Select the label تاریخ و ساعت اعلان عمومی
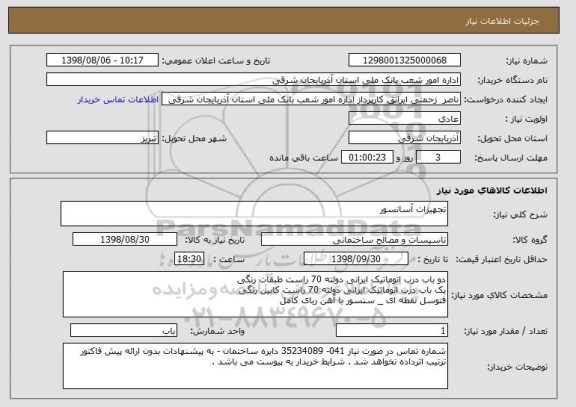 click(216, 61)
